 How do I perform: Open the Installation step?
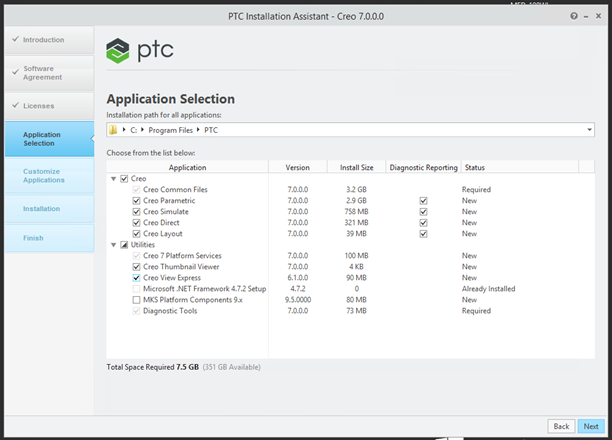coord(50,209)
